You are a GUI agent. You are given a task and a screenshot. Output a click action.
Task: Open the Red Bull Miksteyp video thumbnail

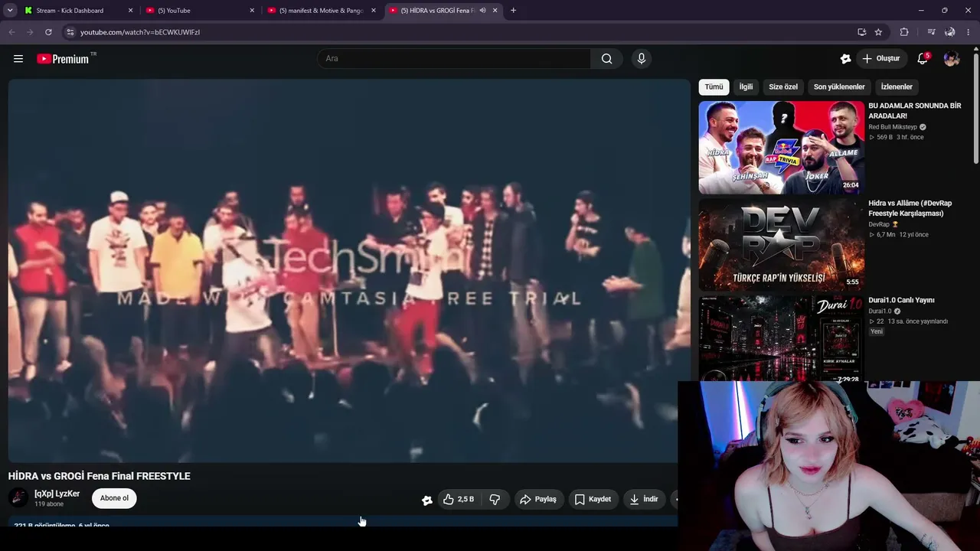point(781,148)
